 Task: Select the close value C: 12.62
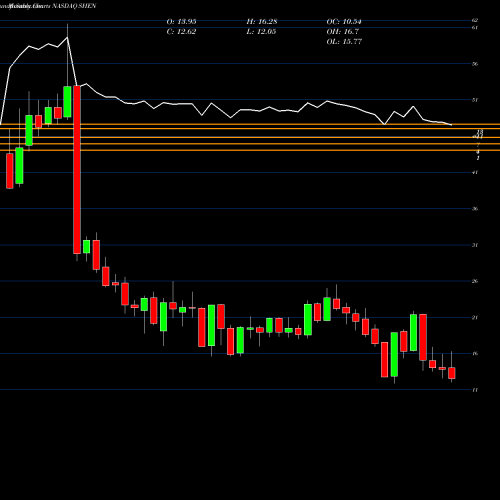tap(181, 32)
